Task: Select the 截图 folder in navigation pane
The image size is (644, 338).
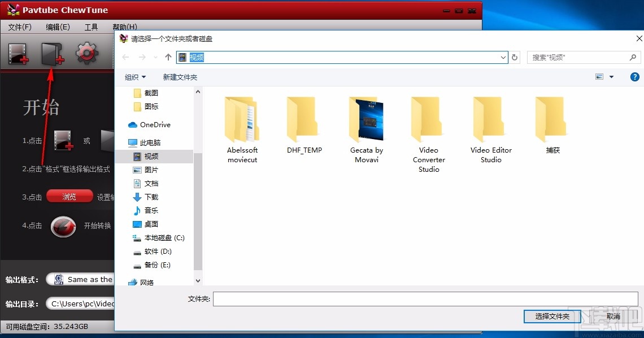Action: pyautogui.click(x=147, y=93)
